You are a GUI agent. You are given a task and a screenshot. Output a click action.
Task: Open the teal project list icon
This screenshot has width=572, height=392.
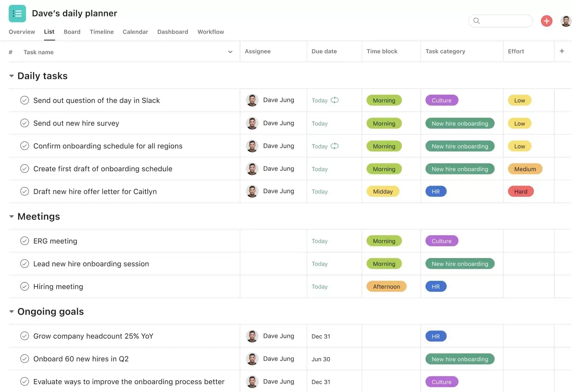coord(17,14)
